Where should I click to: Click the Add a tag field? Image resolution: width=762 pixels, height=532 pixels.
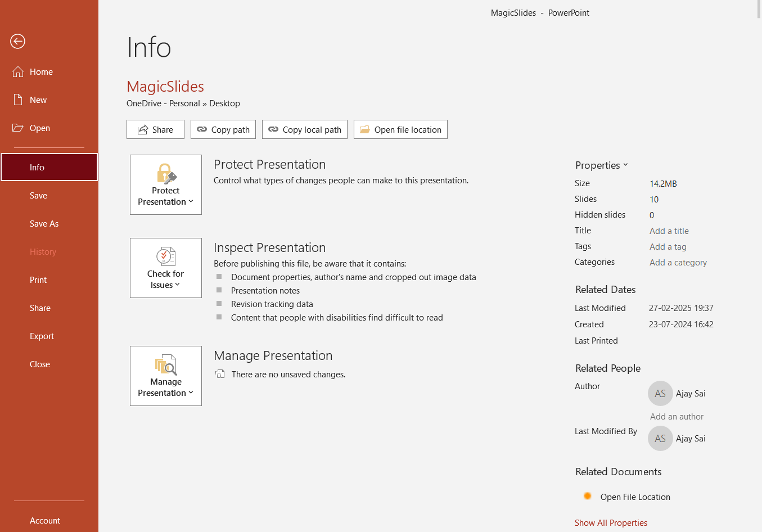click(x=668, y=246)
